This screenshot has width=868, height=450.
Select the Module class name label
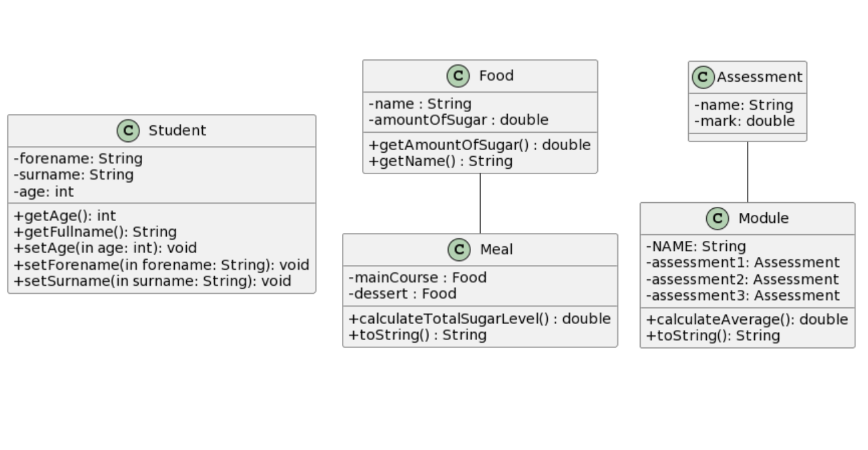coord(764,219)
